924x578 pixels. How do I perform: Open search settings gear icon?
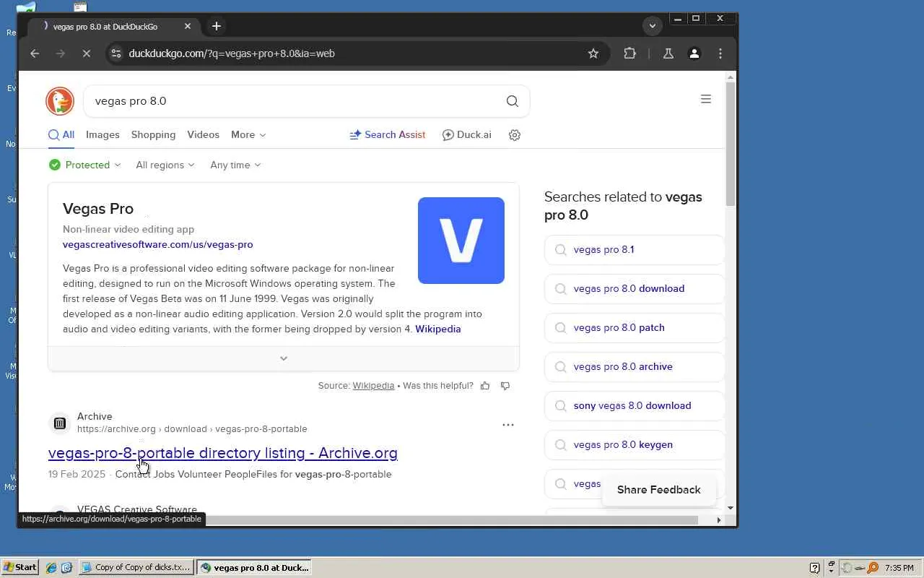pyautogui.click(x=515, y=135)
